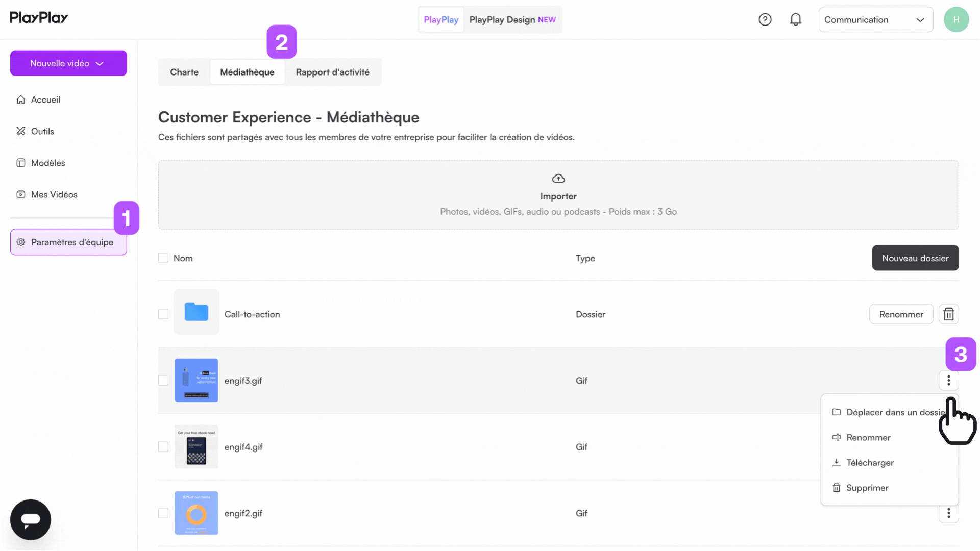Click the Accueil home icon
The height and width of the screenshot is (551, 980).
point(21,99)
